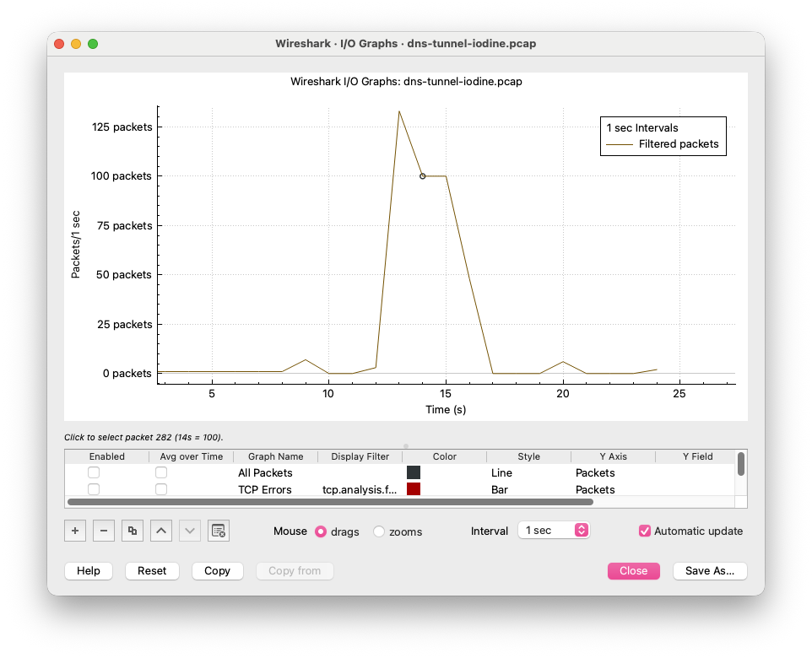Remove selected graph with minus button

pyautogui.click(x=104, y=531)
